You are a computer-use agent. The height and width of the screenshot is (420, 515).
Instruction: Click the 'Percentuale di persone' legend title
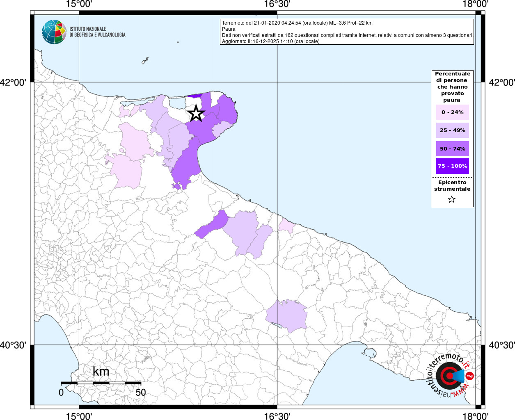coord(452,87)
